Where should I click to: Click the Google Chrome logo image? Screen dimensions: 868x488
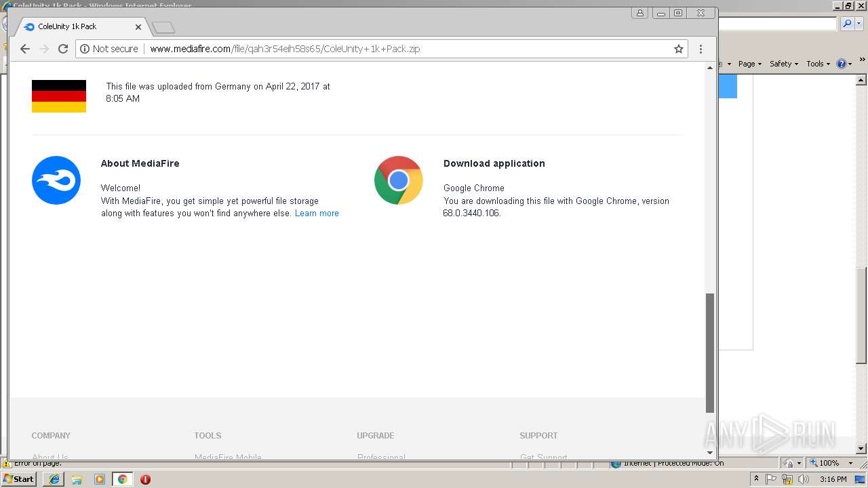tap(399, 180)
